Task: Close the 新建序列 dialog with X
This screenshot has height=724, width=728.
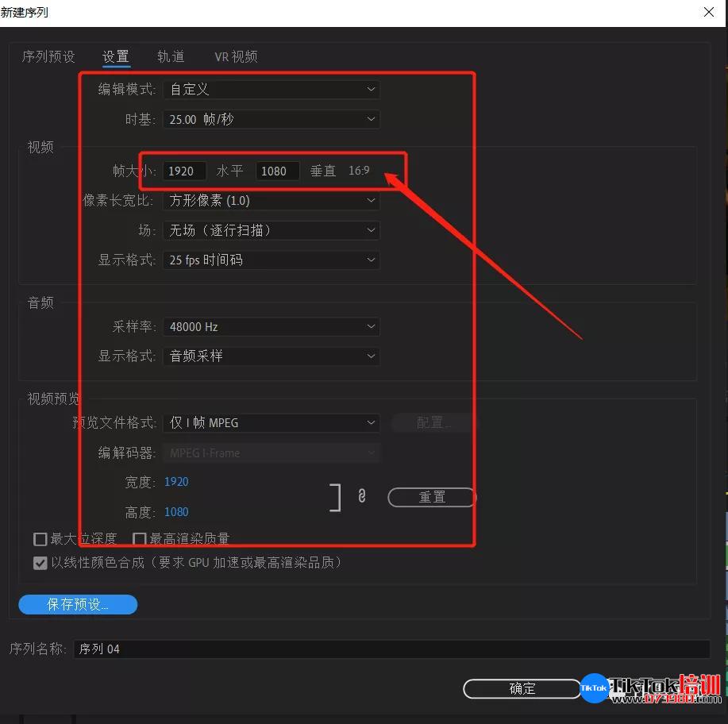Action: point(708,12)
